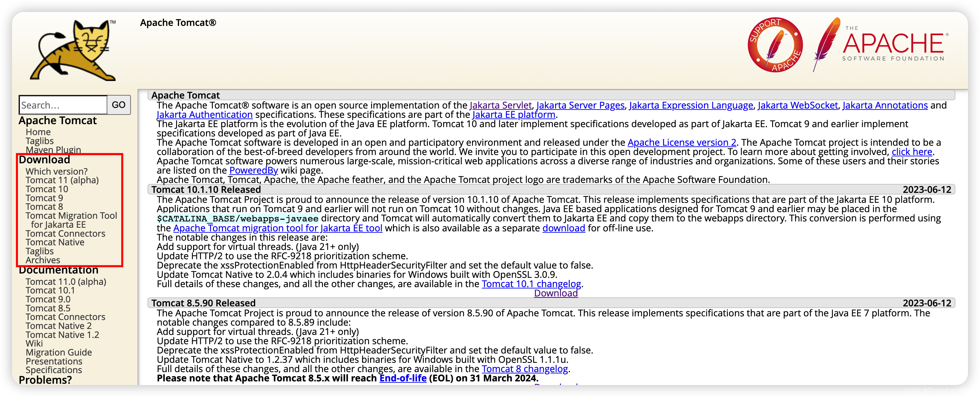This screenshot has height=397, width=980.
Task: Open Archives in Download section
Action: [x=43, y=260]
